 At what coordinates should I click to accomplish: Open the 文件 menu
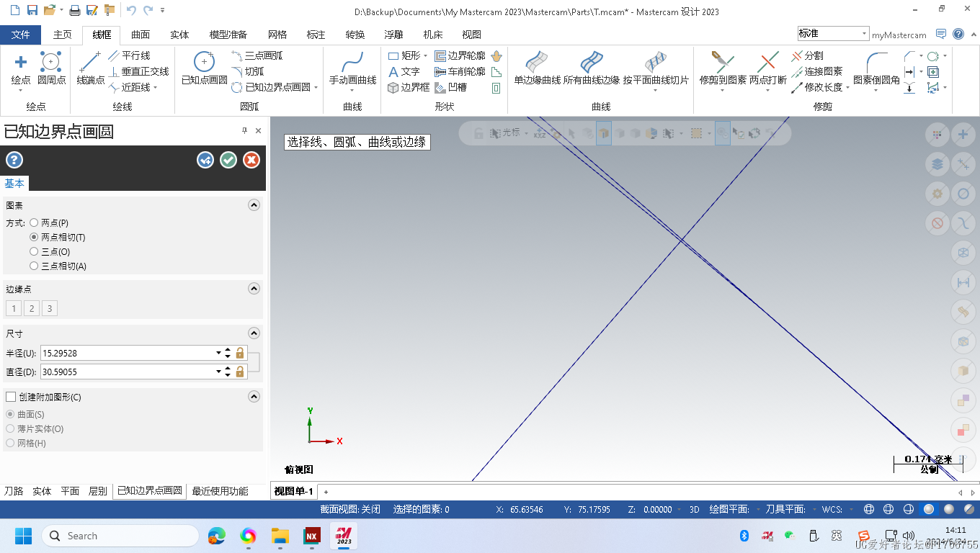click(x=21, y=35)
